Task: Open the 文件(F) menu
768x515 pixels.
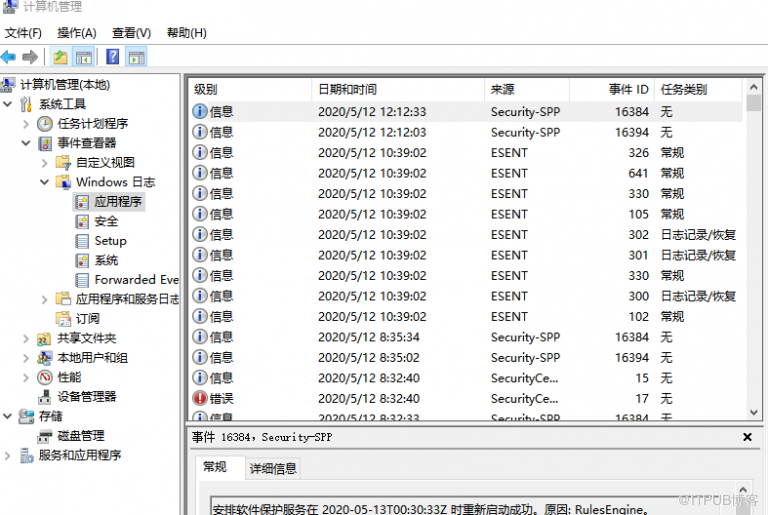Action: click(23, 33)
